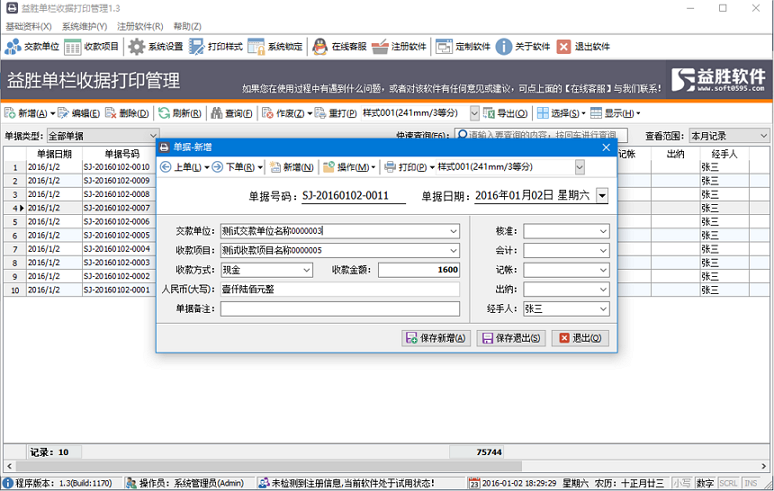This screenshot has width=774, height=491.
Task: Open the 帮助(Z) menu
Action: point(188,26)
